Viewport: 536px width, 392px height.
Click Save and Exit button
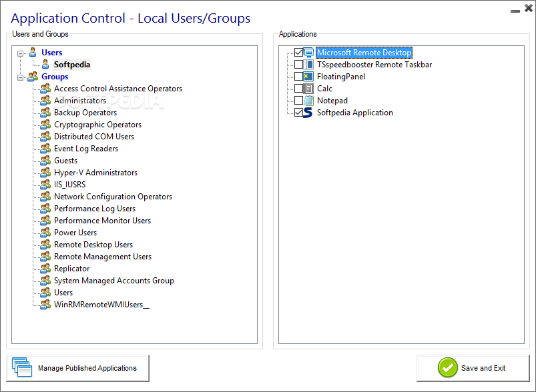click(473, 368)
